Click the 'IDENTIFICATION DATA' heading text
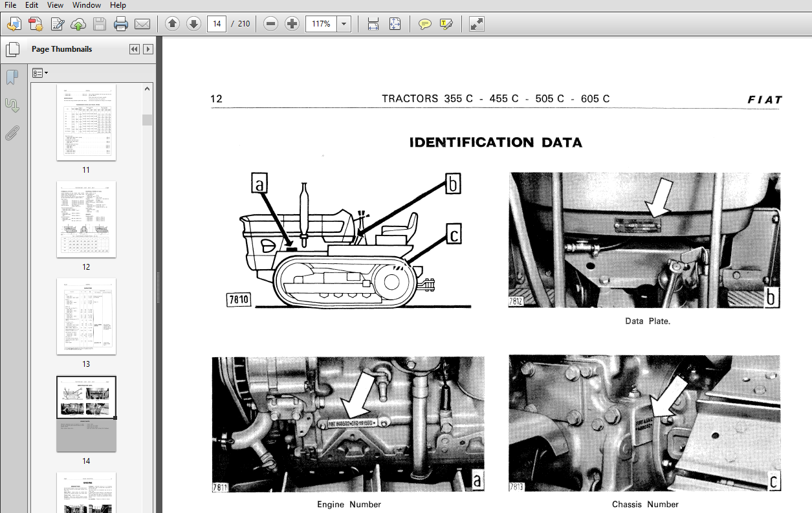 496,142
